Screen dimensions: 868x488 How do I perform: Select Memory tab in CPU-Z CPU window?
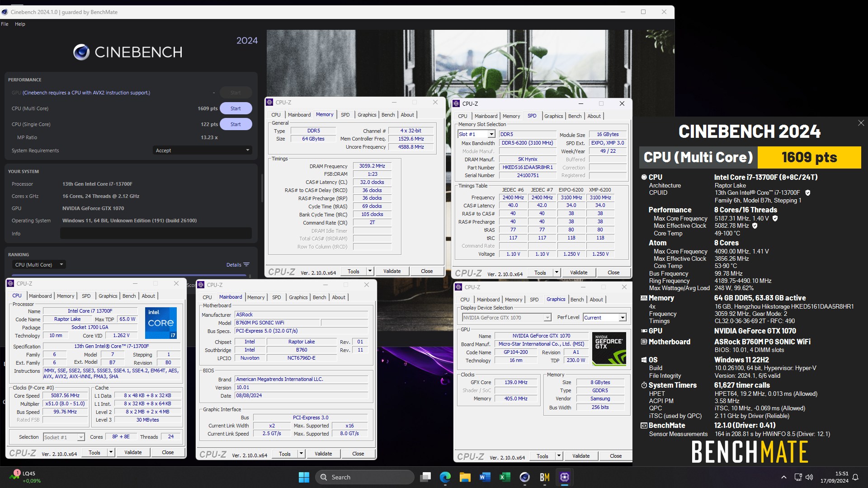pyautogui.click(x=66, y=296)
